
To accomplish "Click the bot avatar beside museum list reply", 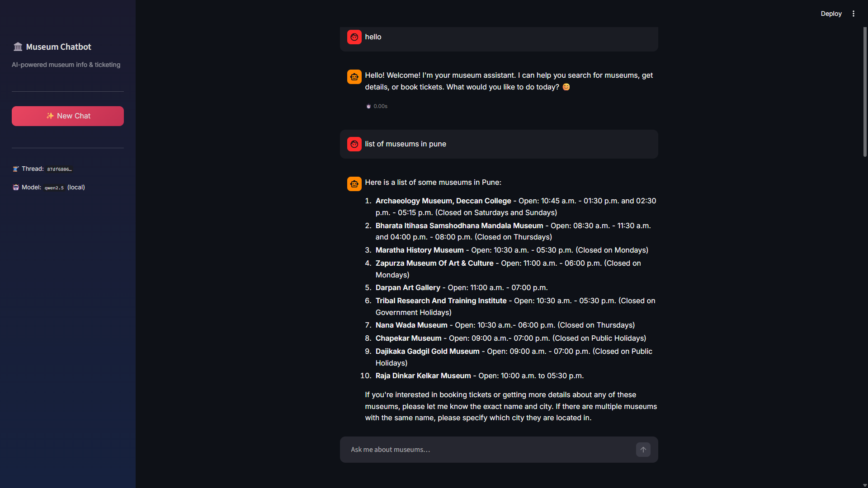I will coord(354,184).
